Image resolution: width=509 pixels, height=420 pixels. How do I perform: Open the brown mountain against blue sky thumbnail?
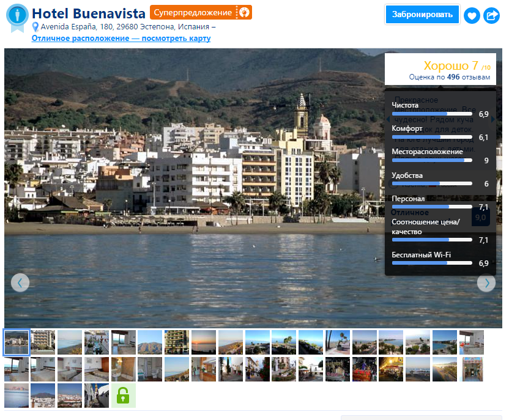click(150, 342)
